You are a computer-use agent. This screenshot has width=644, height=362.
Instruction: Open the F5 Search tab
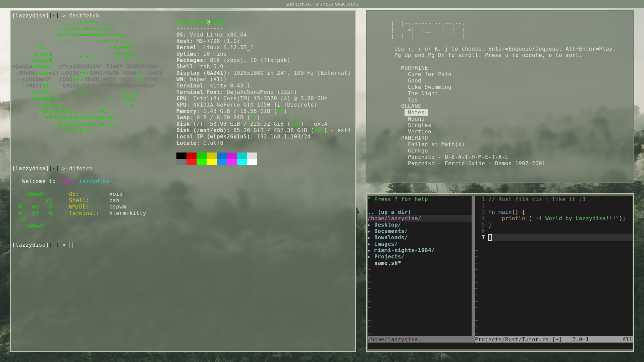(x=520, y=176)
